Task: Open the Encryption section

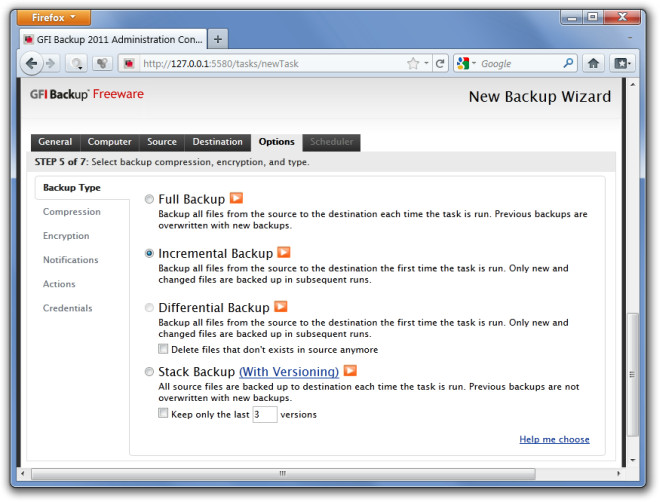Action: coord(66,236)
